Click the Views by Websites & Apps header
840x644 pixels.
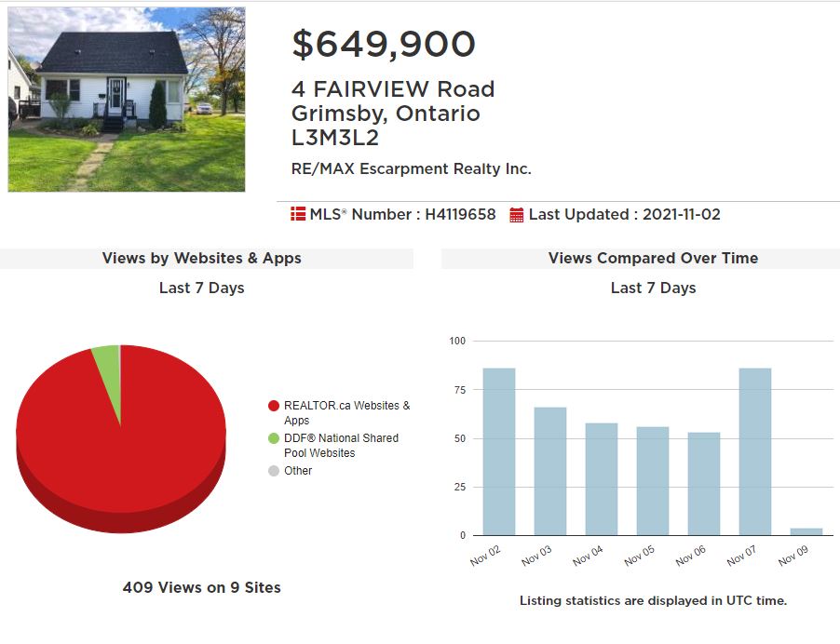[202, 258]
